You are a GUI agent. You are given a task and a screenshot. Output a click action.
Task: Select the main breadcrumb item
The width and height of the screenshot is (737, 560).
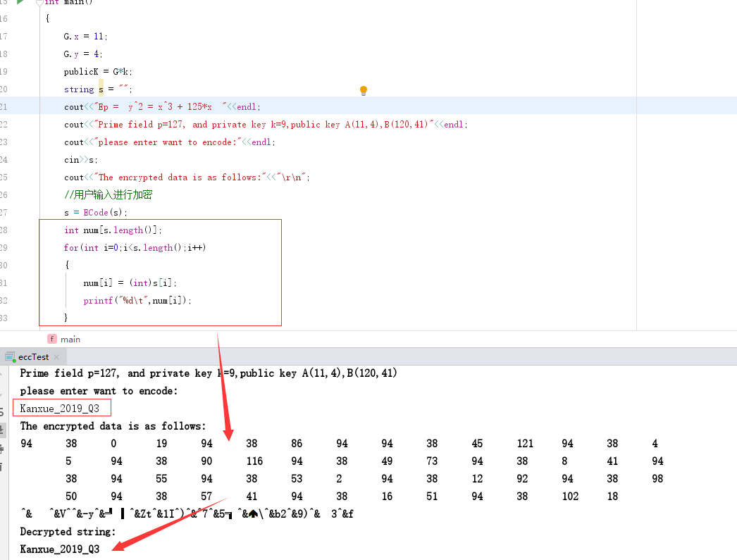[70, 339]
